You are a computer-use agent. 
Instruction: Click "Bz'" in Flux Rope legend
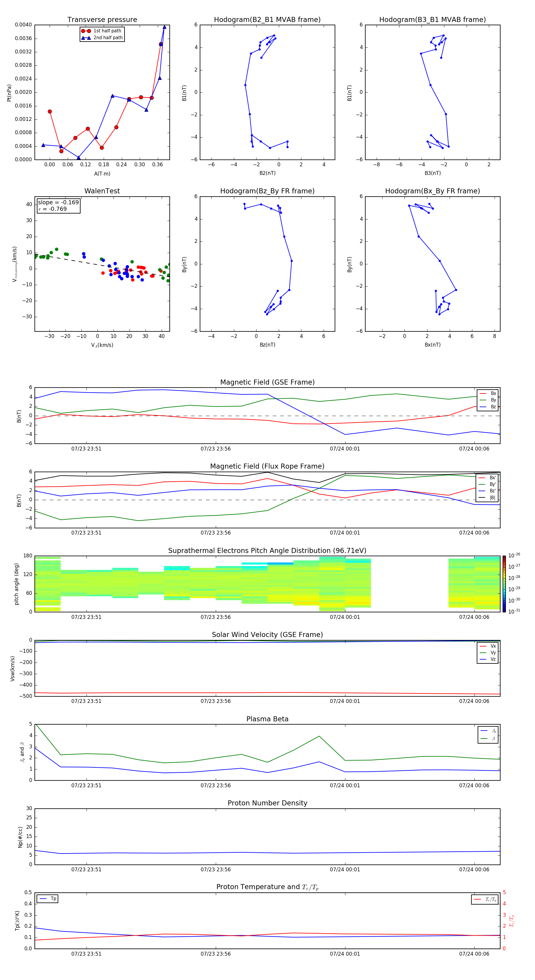tap(488, 491)
